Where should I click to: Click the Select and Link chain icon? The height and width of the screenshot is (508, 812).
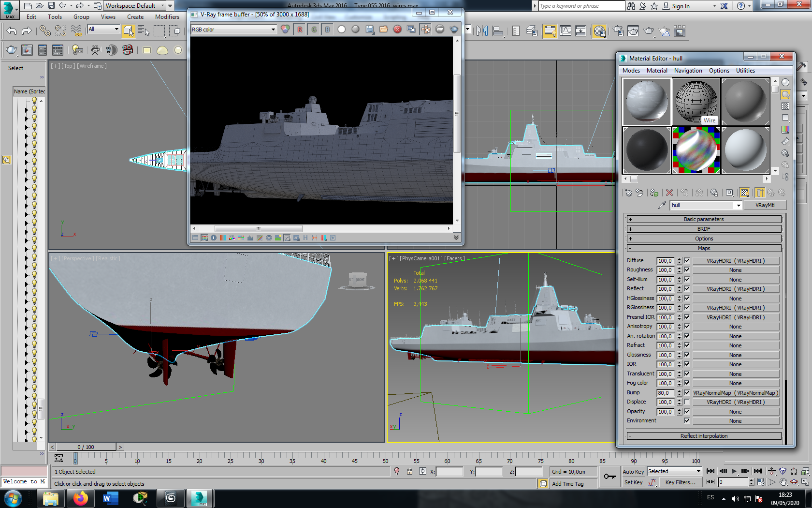point(44,31)
